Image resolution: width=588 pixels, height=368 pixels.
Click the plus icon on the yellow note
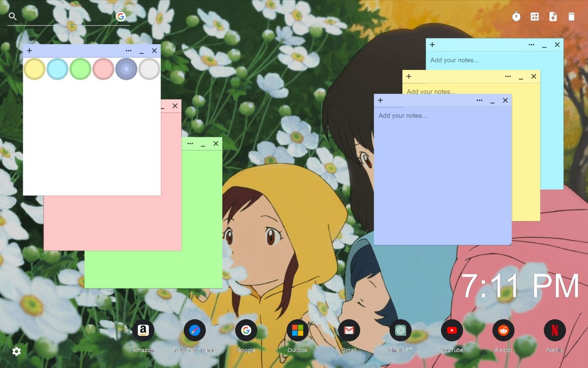(409, 76)
